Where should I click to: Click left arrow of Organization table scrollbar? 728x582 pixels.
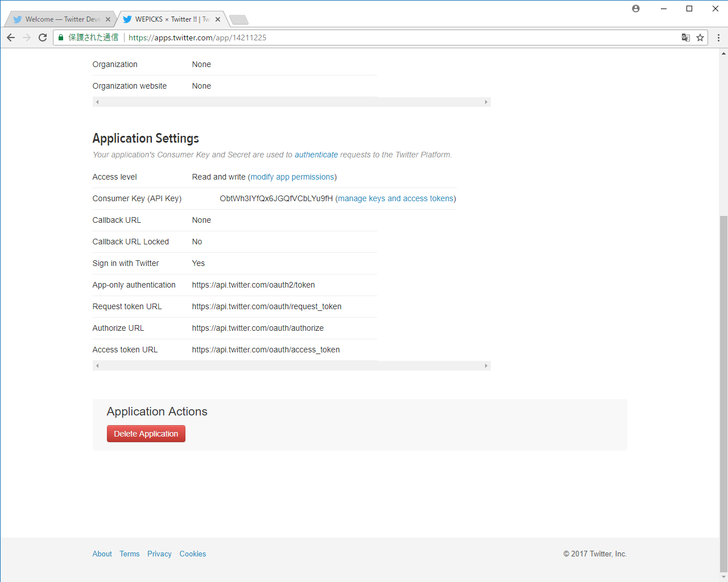[97, 102]
